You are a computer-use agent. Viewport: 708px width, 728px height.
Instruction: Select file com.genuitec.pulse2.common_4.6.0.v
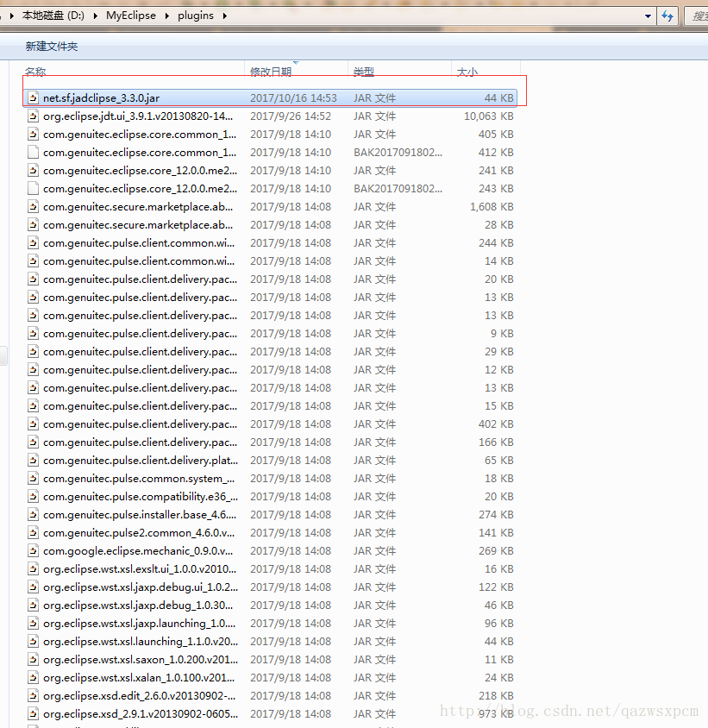139,532
